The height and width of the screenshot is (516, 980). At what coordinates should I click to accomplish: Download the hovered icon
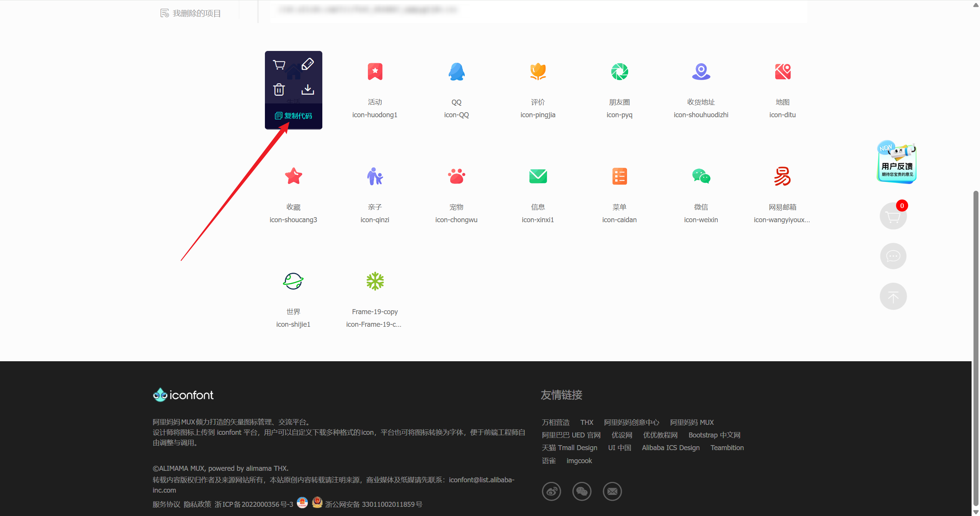coord(308,90)
